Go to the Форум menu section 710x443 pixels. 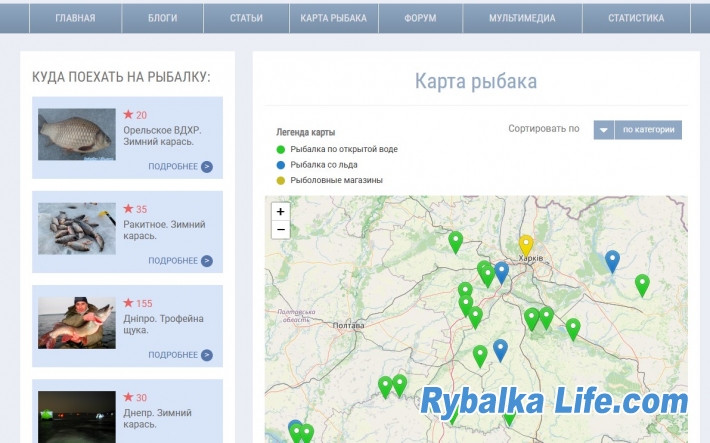[x=420, y=18]
